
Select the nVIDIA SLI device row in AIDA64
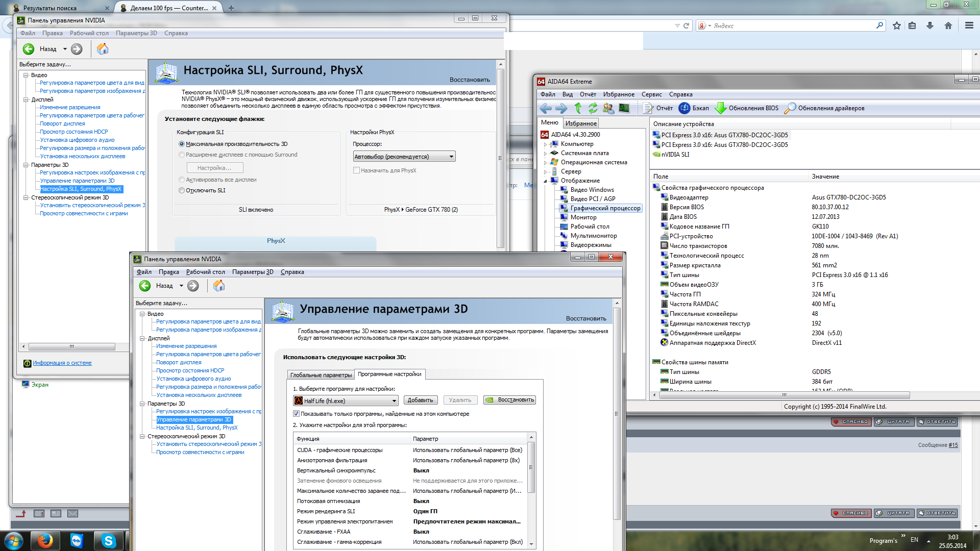675,155
